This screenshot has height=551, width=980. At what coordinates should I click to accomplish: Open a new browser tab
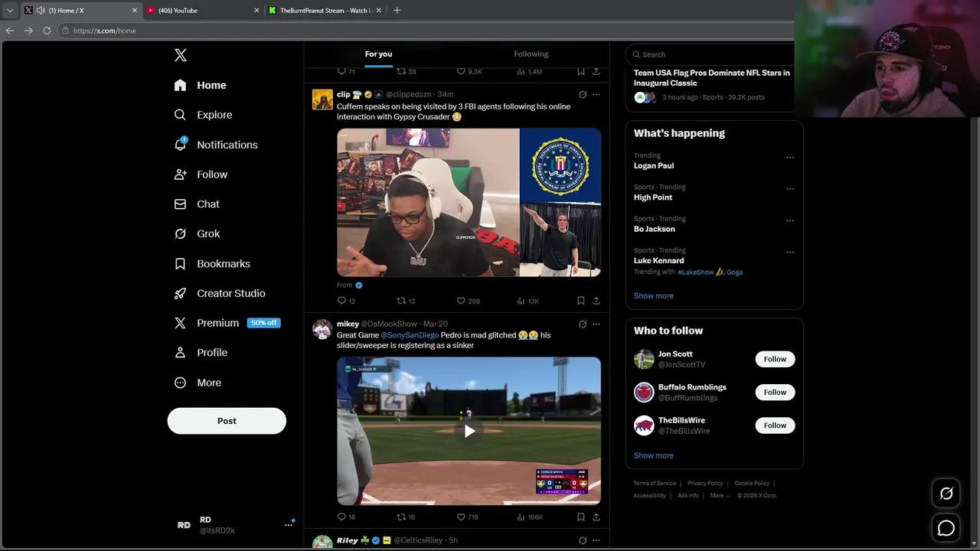coord(397,11)
